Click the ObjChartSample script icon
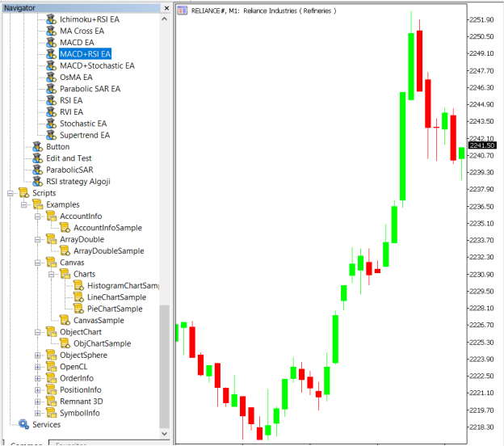Viewport: 504px width, 446px height. point(65,343)
